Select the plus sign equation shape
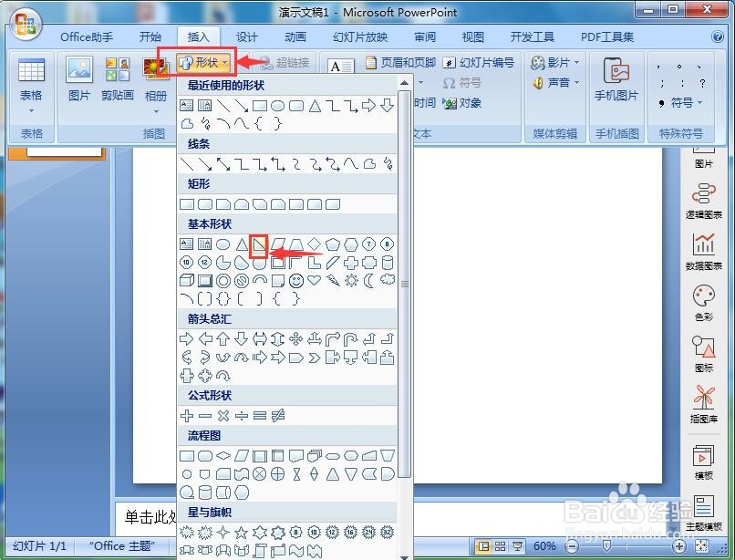Viewport: 735px width, 560px height. 187,416
